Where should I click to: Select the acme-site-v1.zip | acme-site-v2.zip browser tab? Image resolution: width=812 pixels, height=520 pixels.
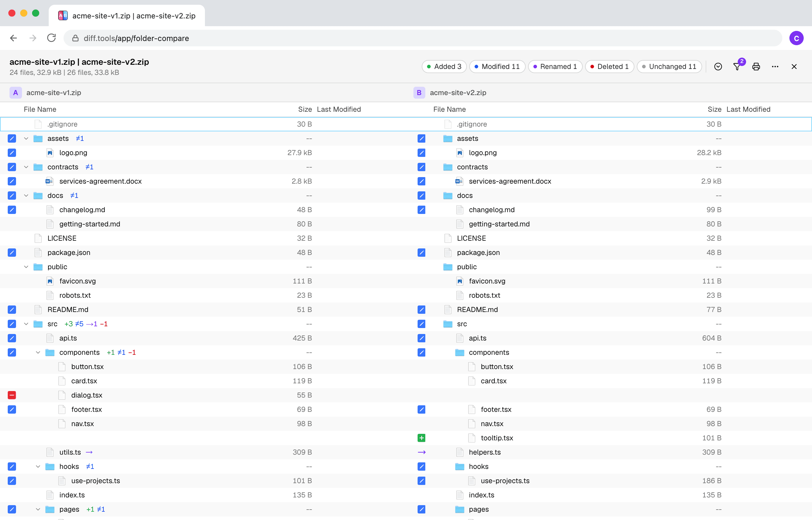127,15
